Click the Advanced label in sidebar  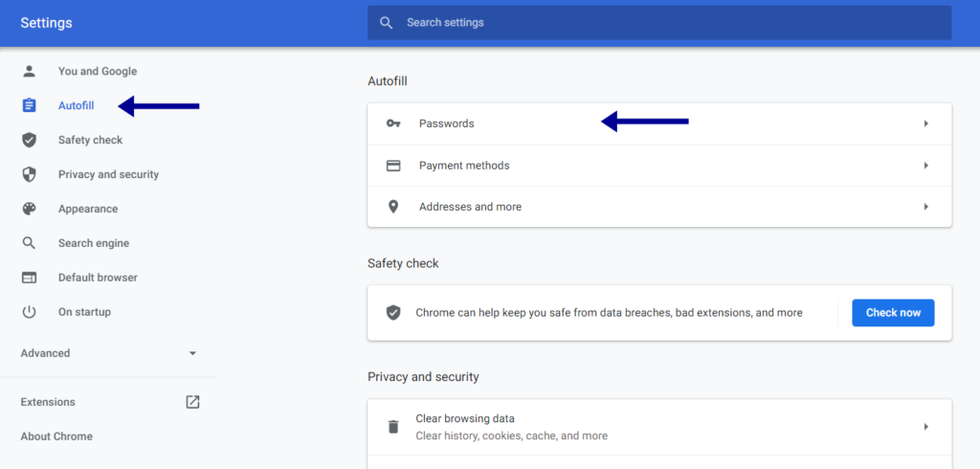coord(45,353)
